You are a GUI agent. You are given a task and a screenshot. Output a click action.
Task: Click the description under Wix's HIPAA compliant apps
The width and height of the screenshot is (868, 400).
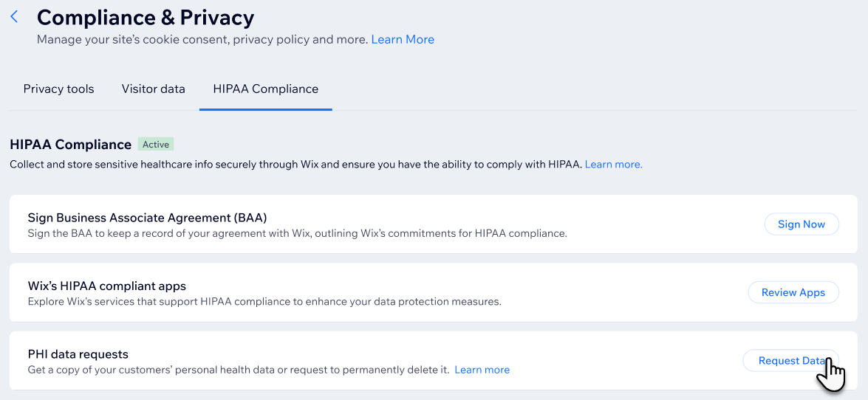point(264,301)
